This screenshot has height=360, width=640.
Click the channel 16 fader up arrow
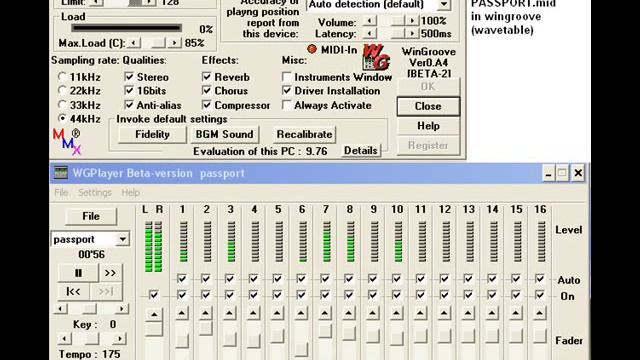(540, 313)
